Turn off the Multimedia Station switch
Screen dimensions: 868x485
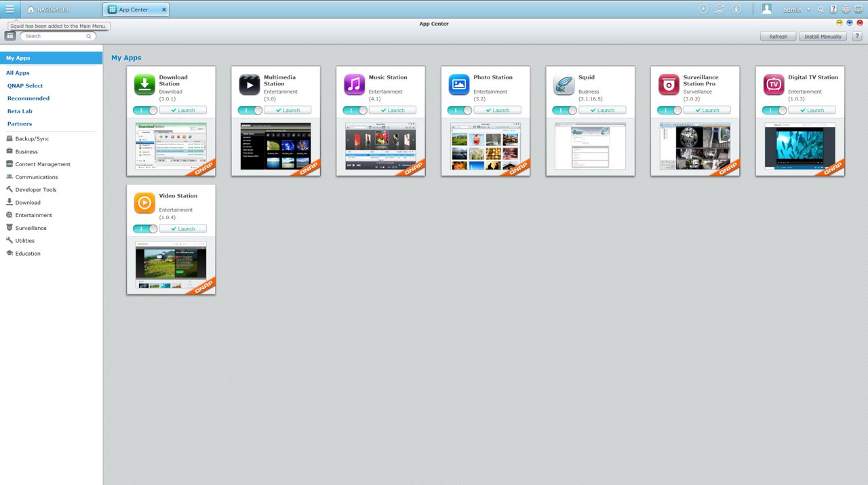(250, 110)
